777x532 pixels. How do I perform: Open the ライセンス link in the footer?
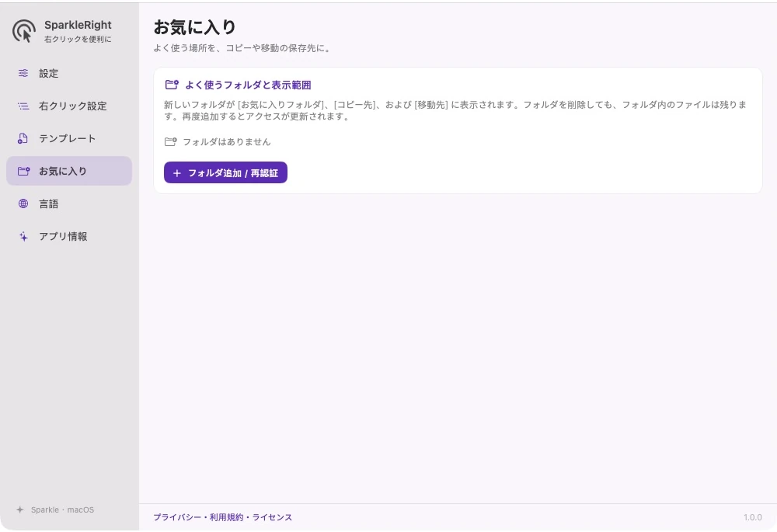272,517
